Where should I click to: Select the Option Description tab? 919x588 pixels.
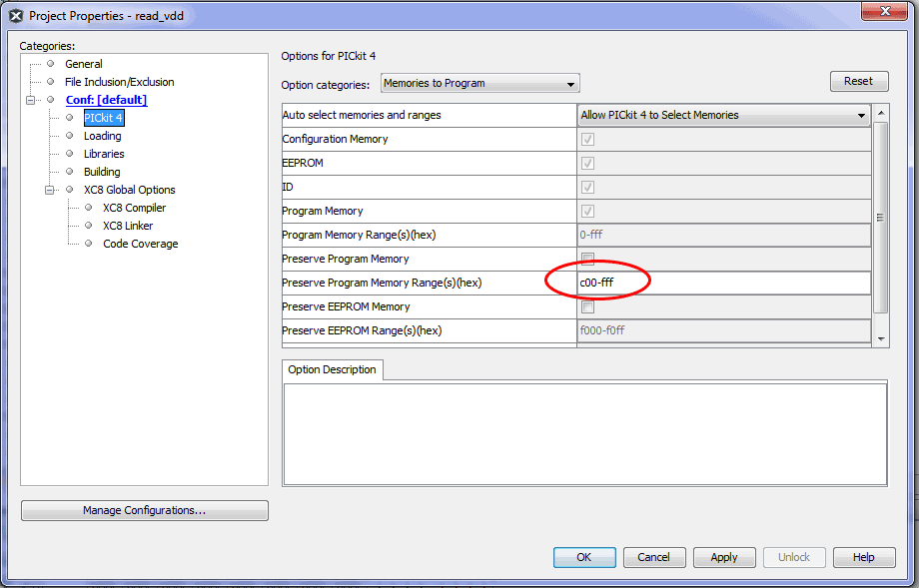(x=333, y=370)
